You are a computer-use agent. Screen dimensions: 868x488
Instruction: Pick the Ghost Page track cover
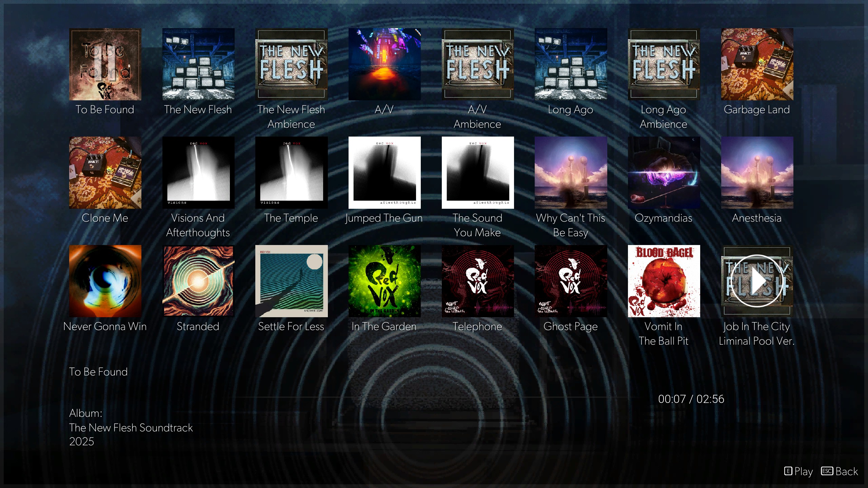[x=571, y=281]
